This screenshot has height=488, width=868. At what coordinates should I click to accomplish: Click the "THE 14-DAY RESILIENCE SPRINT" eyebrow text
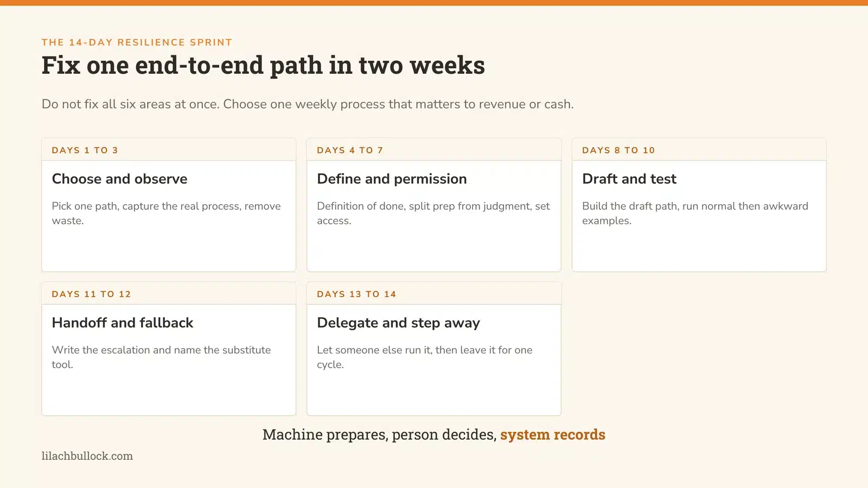[137, 42]
